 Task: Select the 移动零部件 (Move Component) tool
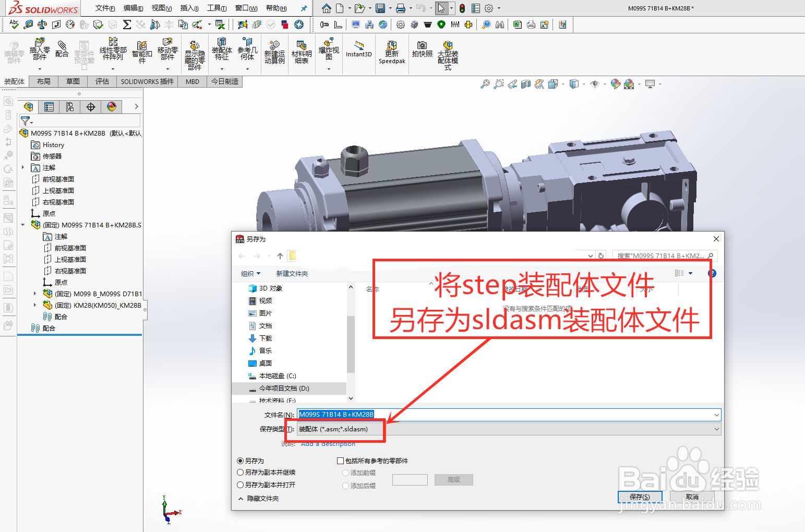[167, 52]
